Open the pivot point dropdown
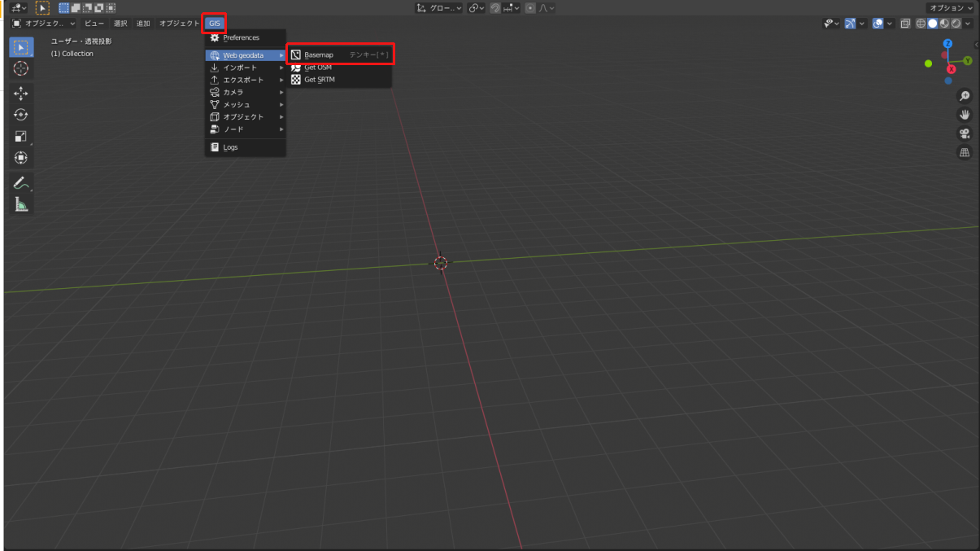 tap(477, 8)
